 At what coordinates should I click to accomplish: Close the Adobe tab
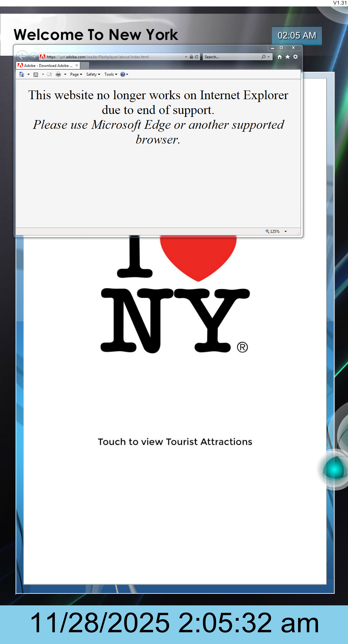pos(77,65)
